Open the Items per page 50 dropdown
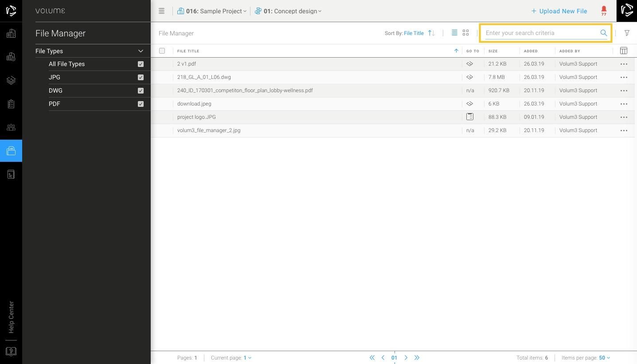 (605, 358)
